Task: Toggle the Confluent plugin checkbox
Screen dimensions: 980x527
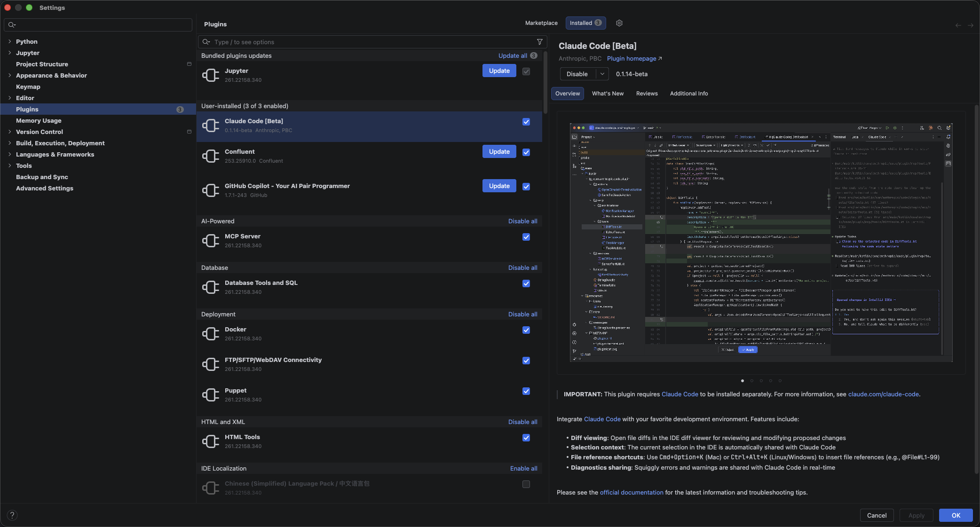Action: pos(526,152)
